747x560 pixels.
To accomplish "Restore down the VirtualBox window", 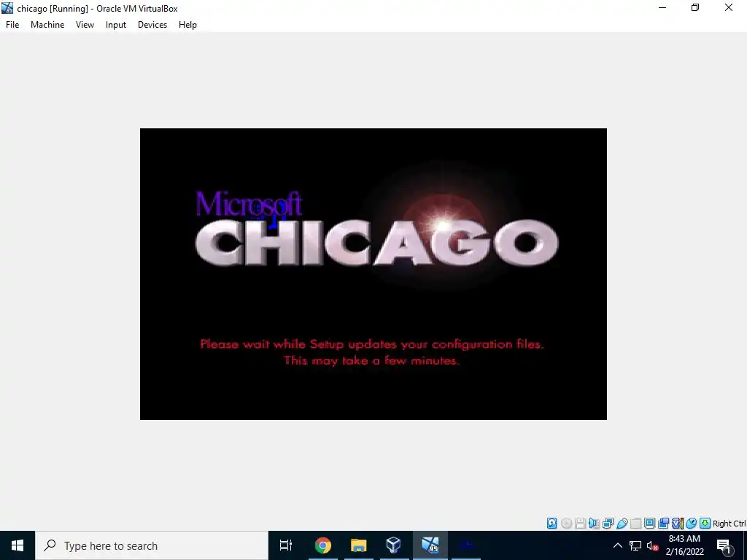I will [695, 7].
